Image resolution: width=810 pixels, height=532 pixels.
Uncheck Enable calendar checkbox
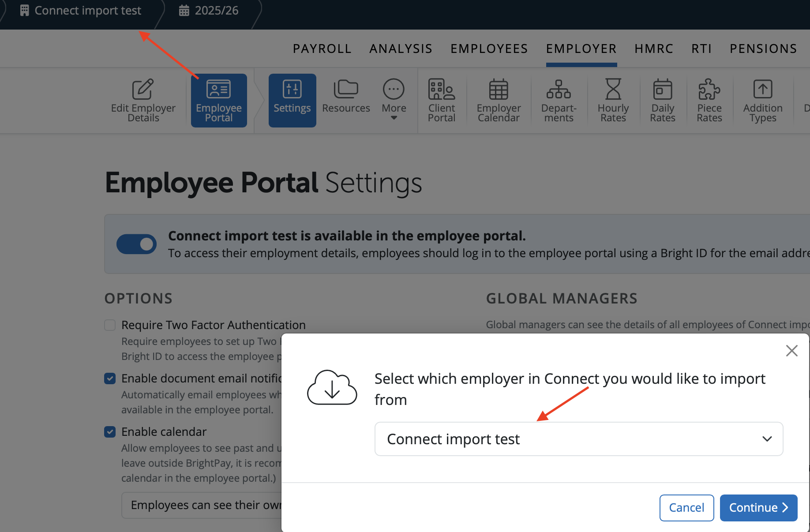[x=110, y=432]
